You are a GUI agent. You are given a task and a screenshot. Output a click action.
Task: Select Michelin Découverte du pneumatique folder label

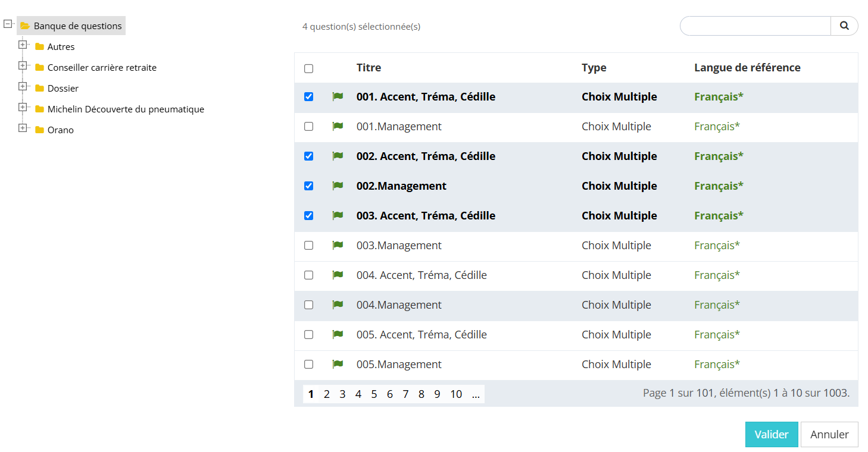click(x=126, y=109)
